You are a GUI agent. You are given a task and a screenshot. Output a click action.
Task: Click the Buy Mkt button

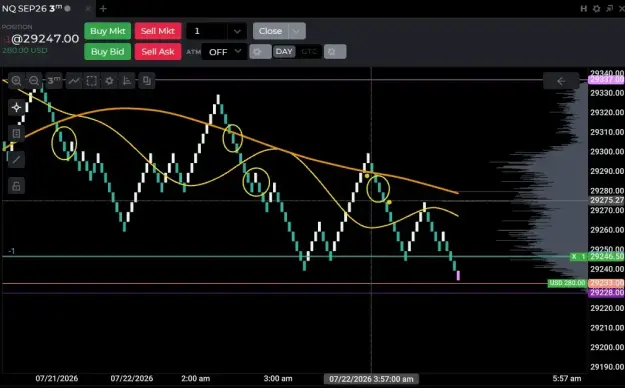tap(108, 31)
